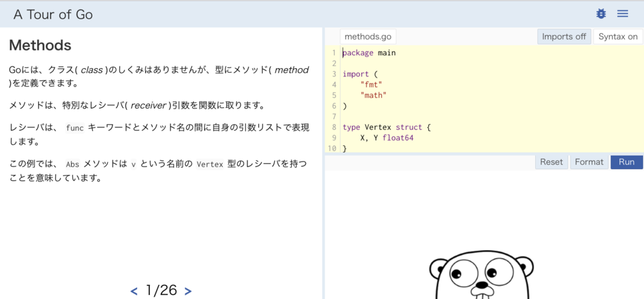Click line number 8 in editor gutter
This screenshot has height=299, width=644.
334,127
